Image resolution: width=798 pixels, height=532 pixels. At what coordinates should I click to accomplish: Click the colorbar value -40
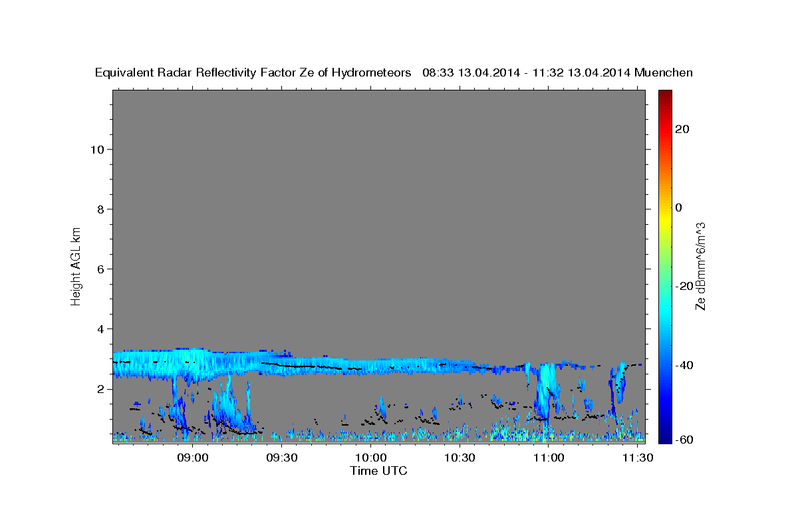[684, 365]
